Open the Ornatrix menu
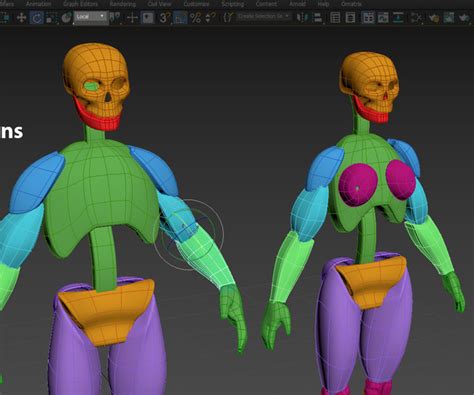 (x=351, y=4)
